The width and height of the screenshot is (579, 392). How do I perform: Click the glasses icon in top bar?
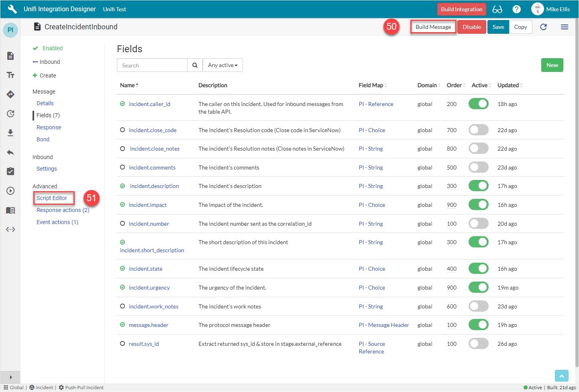[x=497, y=9]
